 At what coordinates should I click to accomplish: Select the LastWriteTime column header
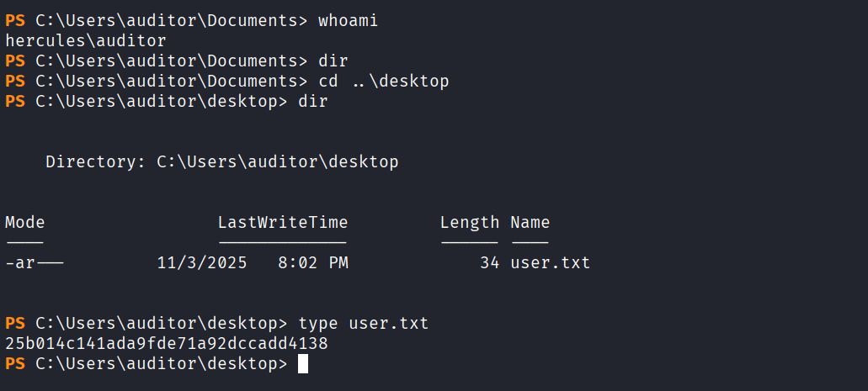[282, 223]
